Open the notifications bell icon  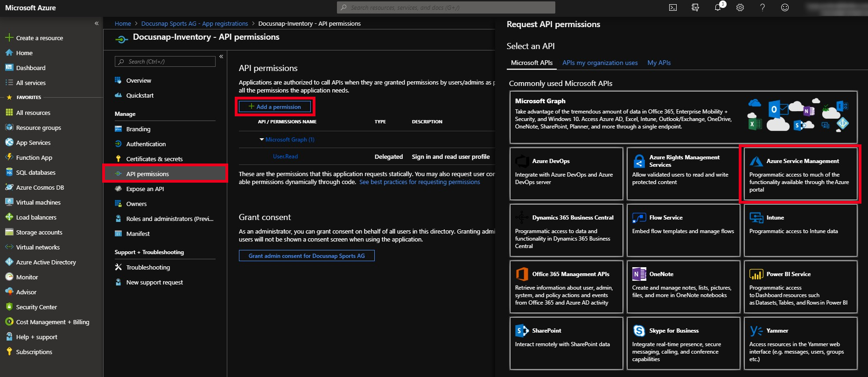pos(718,7)
